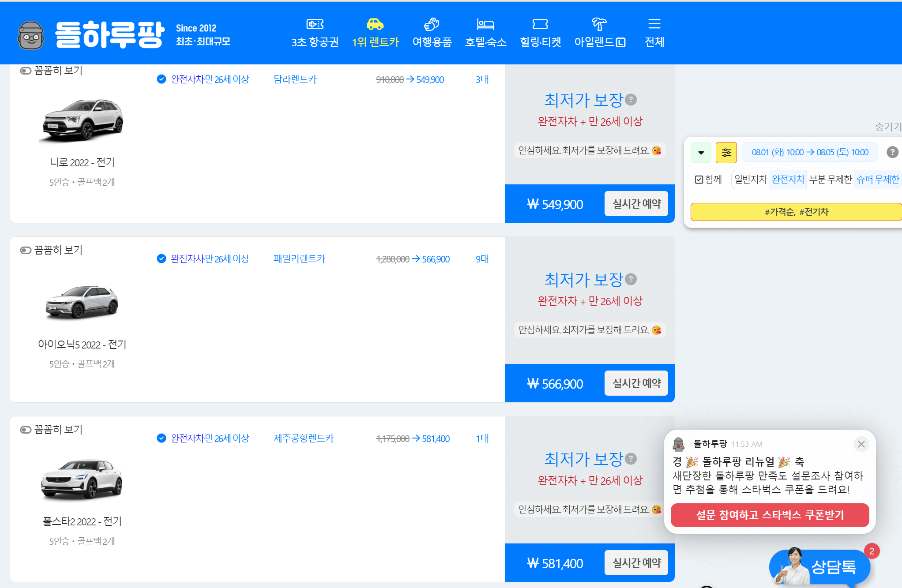The height and width of the screenshot is (588, 902).
Task: Click the 니로 2022 - 전기 car name
Action: click(x=82, y=162)
